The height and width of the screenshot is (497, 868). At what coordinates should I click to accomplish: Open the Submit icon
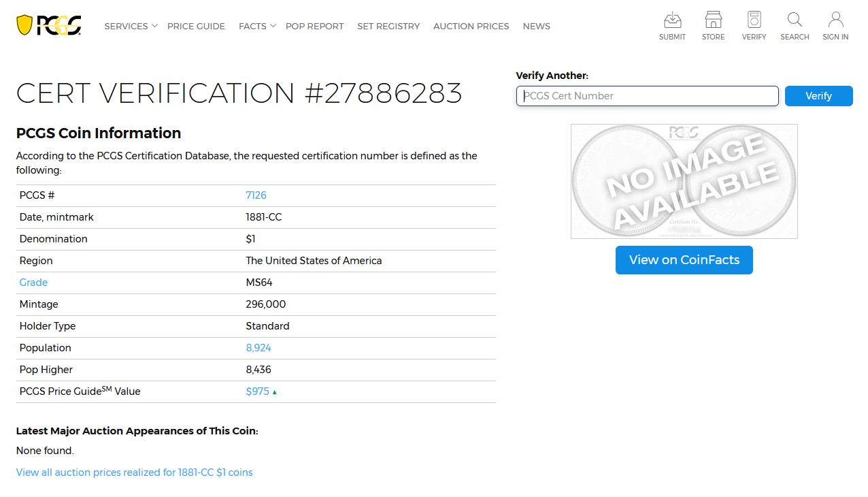coord(672,20)
